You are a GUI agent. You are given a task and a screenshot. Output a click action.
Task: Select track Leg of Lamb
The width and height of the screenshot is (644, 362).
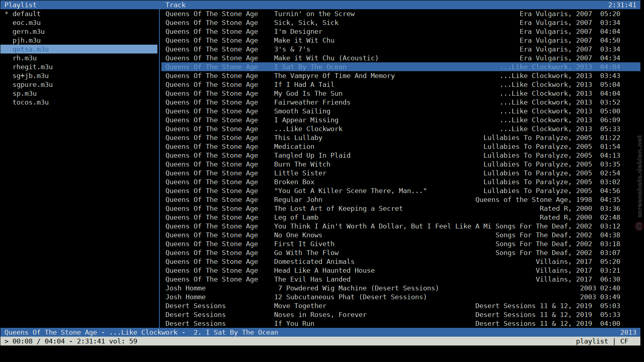401,217
